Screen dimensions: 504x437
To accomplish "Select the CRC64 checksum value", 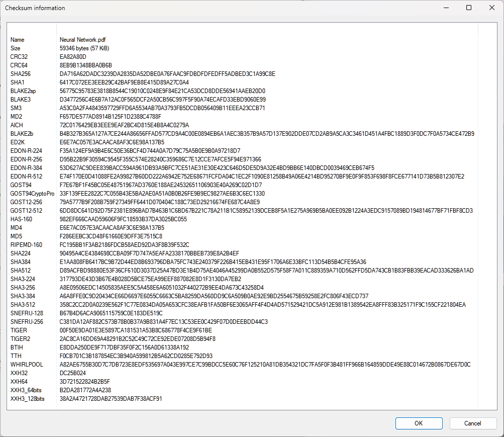I will pos(85,65).
